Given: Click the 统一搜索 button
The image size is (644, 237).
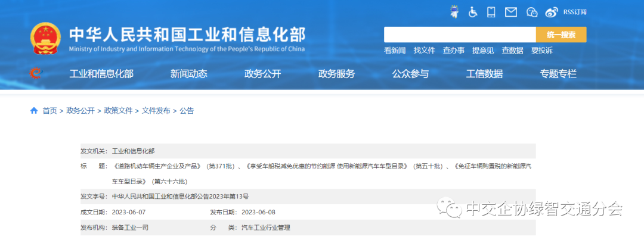Looking at the screenshot, I should (x=561, y=35).
